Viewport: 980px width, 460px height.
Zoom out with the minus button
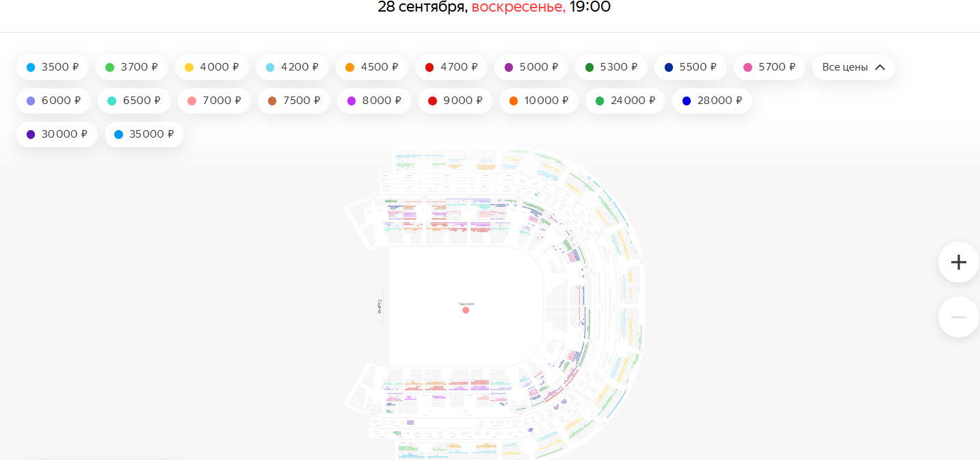[959, 317]
